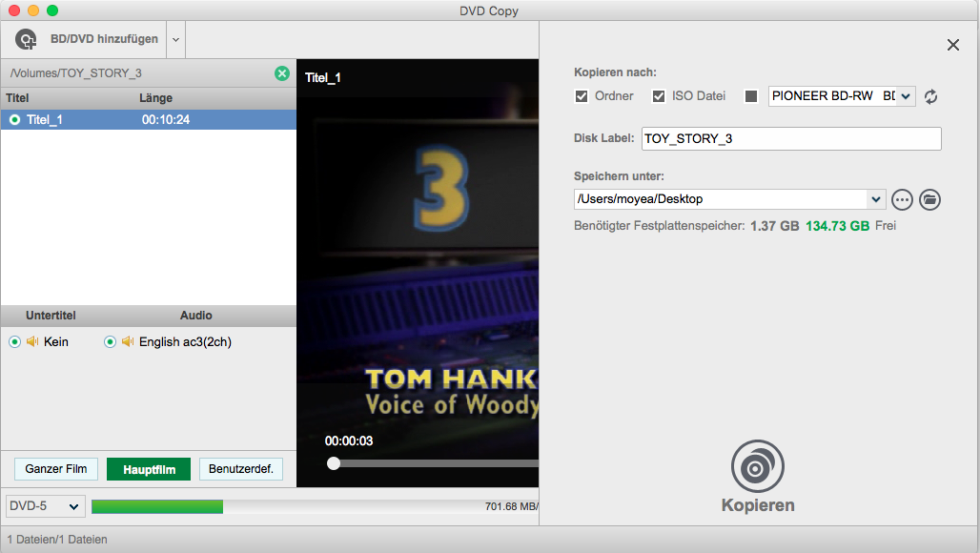The image size is (980, 553).
Task: Click the video playback slider handle
Action: point(334,463)
